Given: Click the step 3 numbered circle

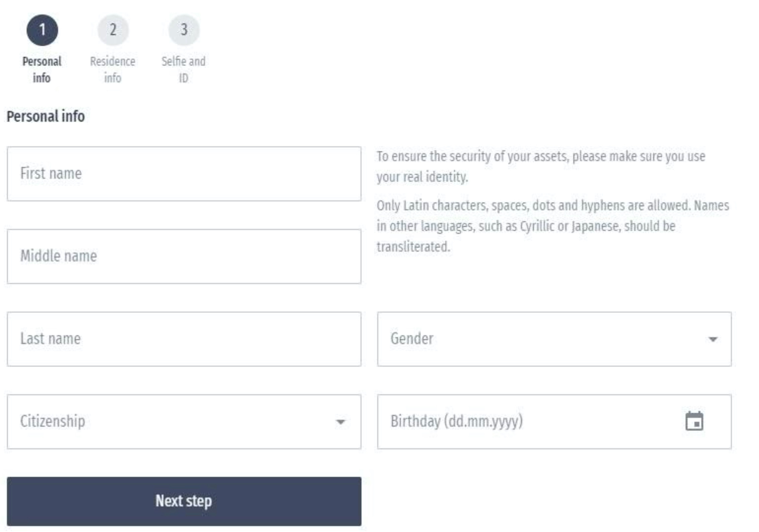Looking at the screenshot, I should [x=184, y=30].
